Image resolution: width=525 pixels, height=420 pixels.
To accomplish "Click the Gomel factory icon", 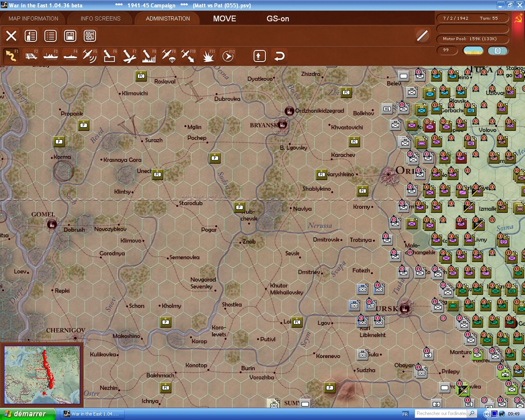I will click(52, 224).
